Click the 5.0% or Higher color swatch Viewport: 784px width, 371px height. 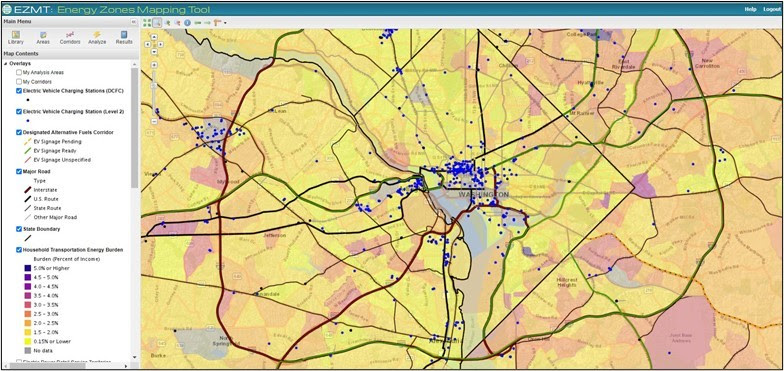tap(28, 268)
